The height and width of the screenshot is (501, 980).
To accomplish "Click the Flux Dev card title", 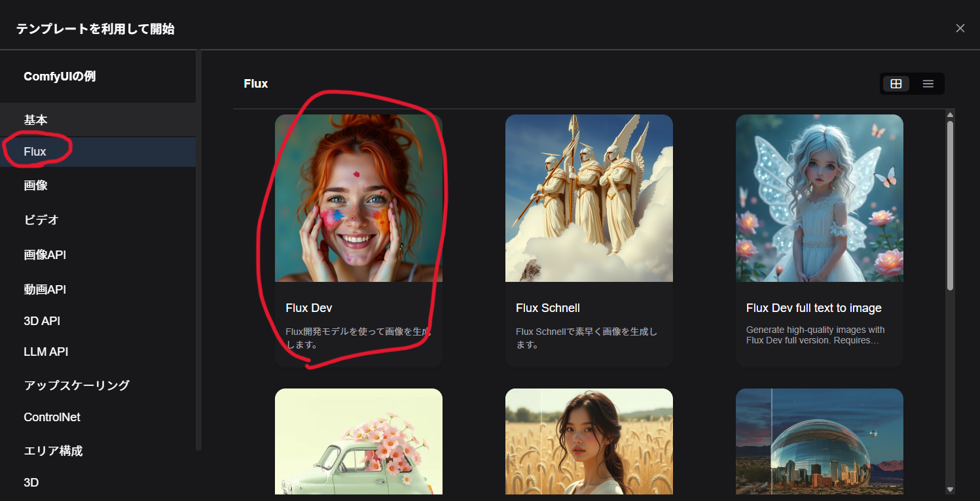I will pyautogui.click(x=309, y=308).
